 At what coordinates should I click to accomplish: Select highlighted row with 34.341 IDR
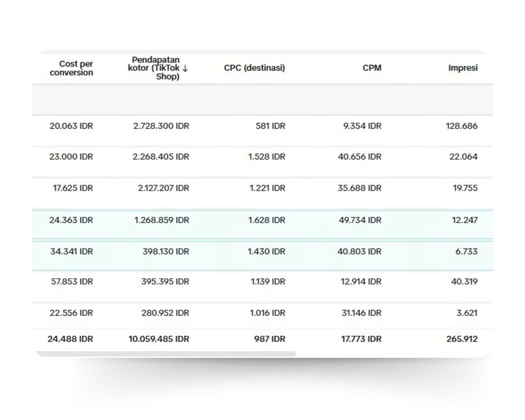coord(71,252)
